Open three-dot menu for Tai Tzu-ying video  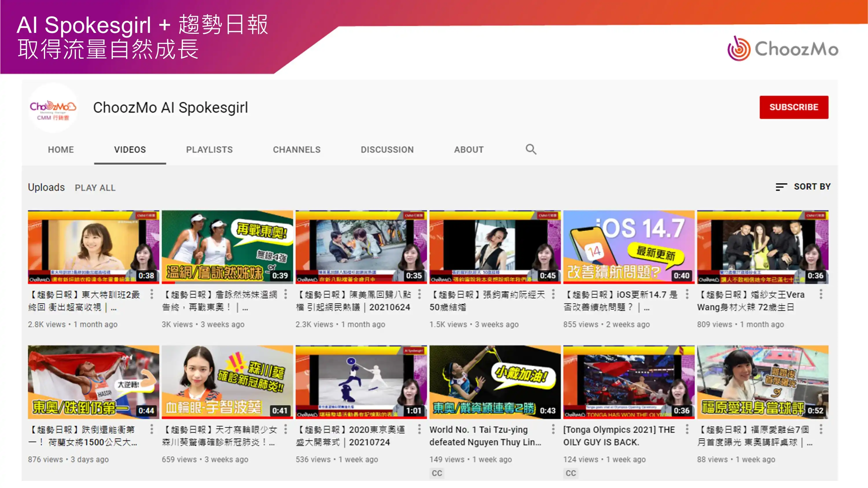click(553, 429)
